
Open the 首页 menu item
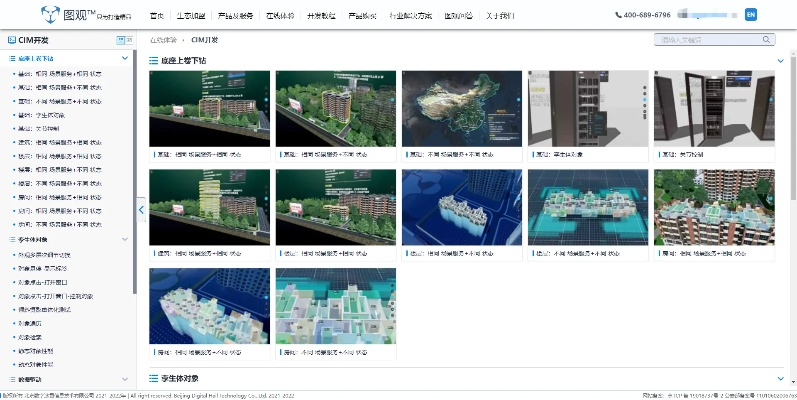(x=156, y=16)
